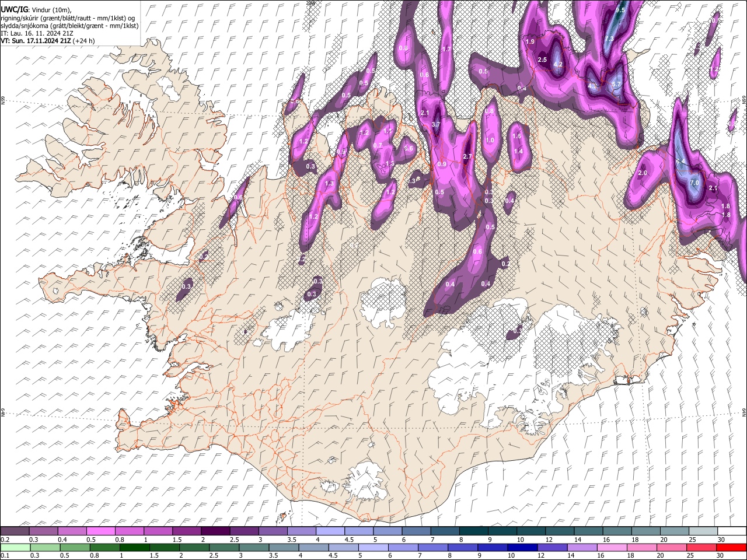747x560 pixels.
Task: Click the 9.5 precipitation value on the map
Action: coord(620,10)
